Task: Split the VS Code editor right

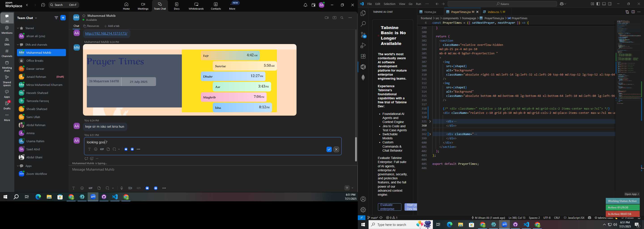Action: 633,12
